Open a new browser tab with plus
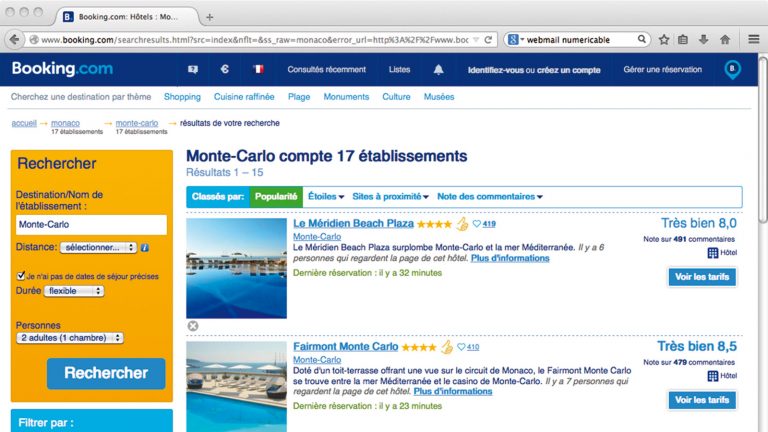Viewport: 768px width, 432px height. [209, 17]
